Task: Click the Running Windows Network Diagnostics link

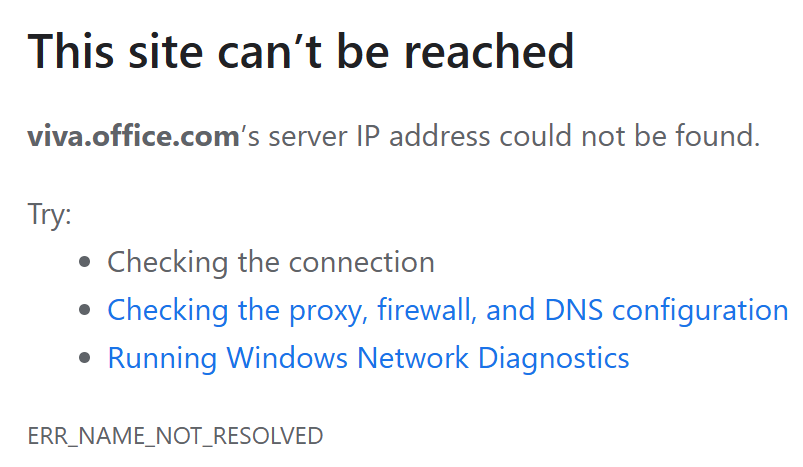Action: [x=368, y=358]
